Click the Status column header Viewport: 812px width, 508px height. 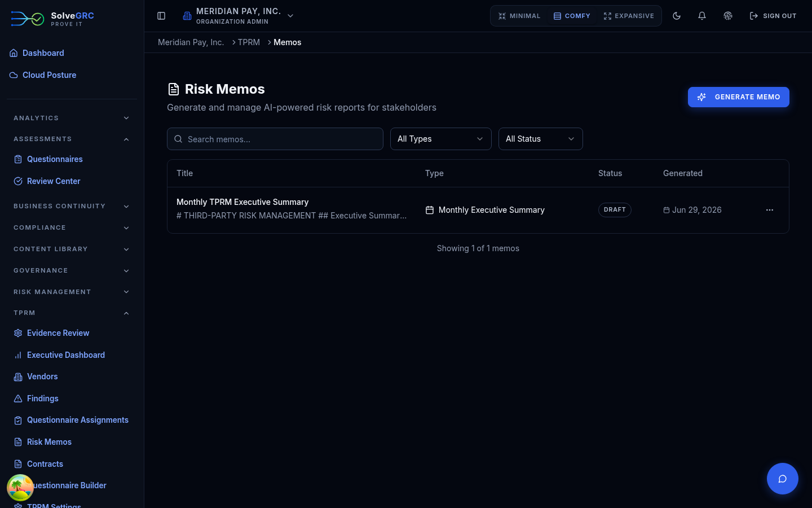point(610,173)
